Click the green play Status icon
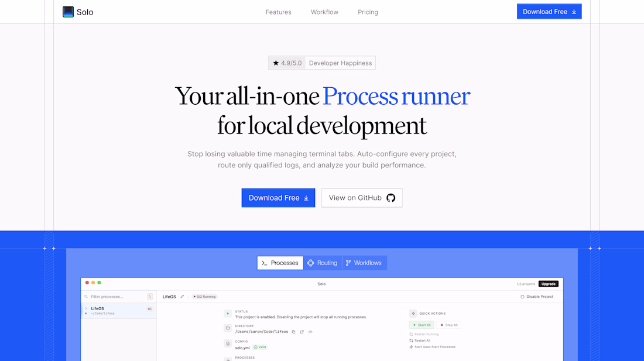 coord(228,314)
